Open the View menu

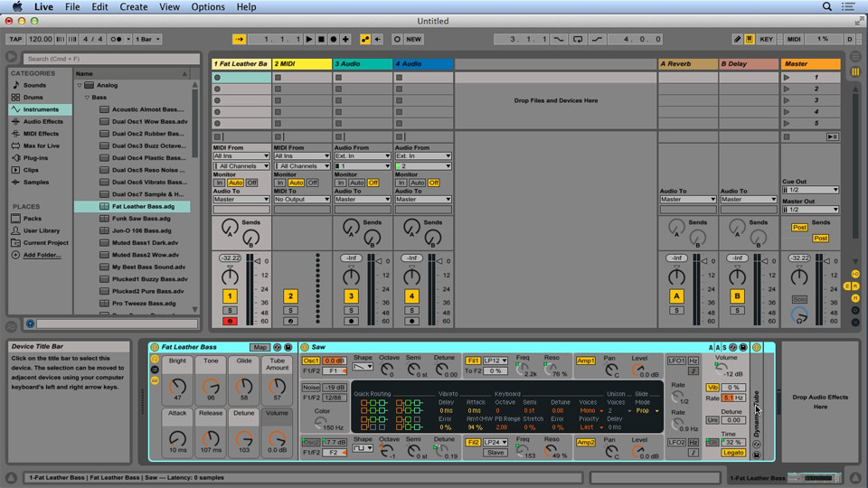[x=169, y=6]
